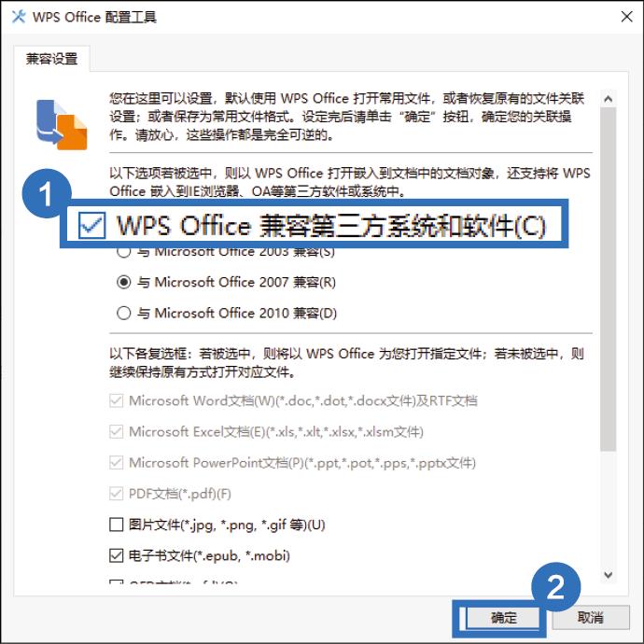Toggle the PDF文档 checkbox
This screenshot has height=644, width=644.
117,494
